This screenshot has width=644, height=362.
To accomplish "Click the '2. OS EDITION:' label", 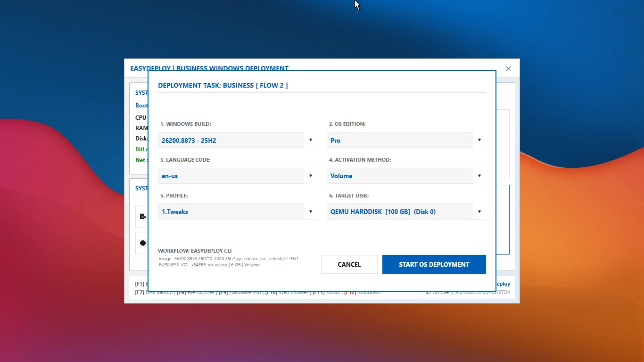I will [347, 124].
